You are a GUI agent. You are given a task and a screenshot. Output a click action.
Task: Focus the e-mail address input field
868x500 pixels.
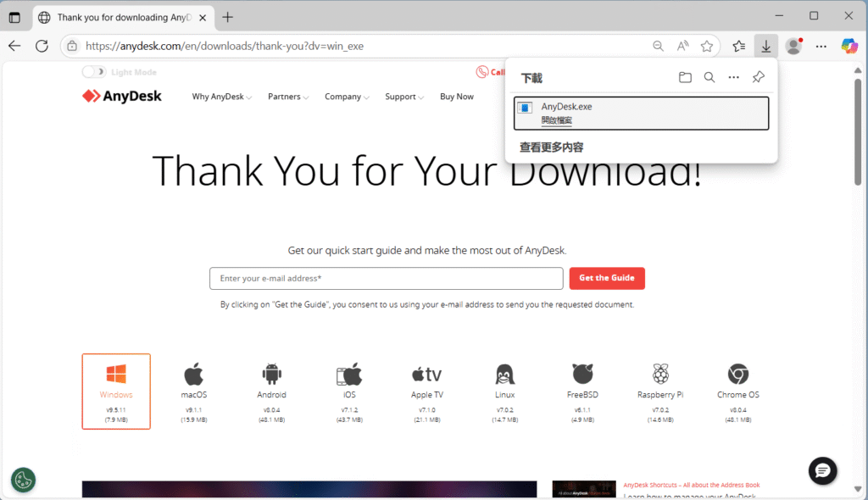coord(386,279)
